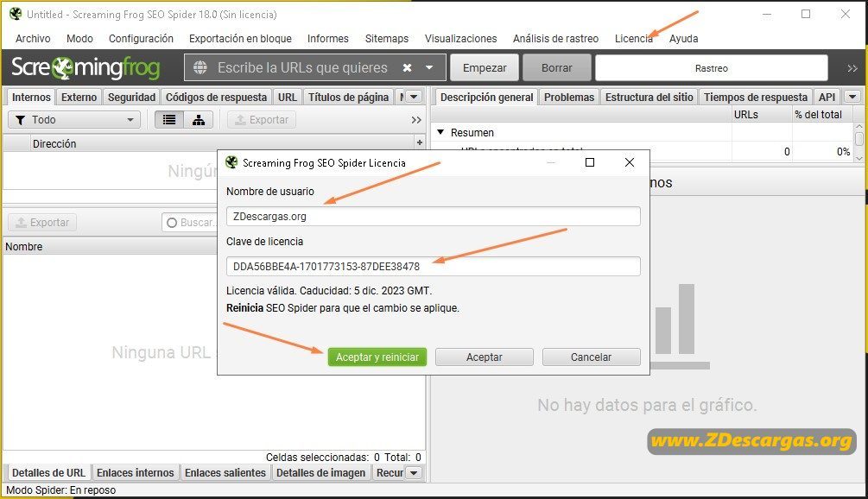Screen dimensions: 868x499
Task: Switch to Detalles de imagen tab
Action: 320,473
